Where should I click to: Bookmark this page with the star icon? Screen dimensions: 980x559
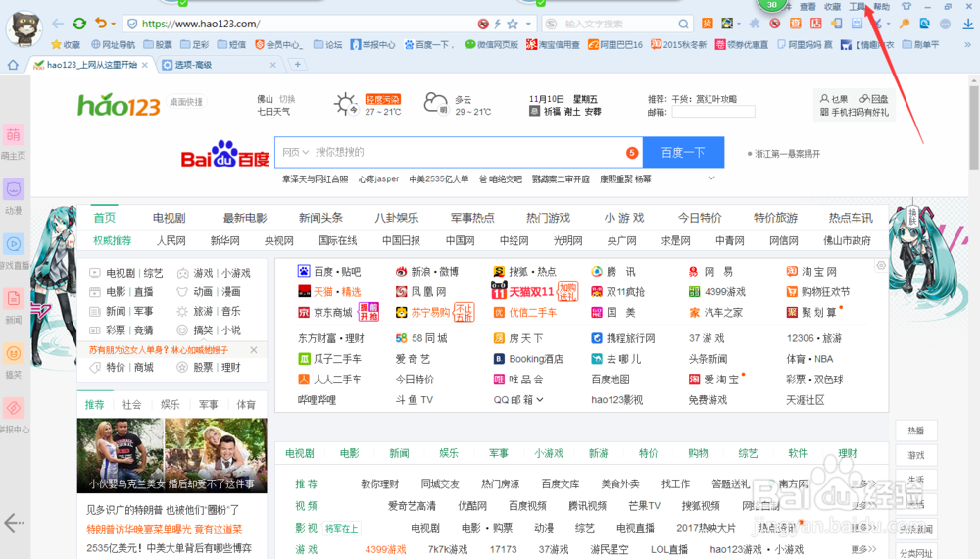[x=513, y=24]
